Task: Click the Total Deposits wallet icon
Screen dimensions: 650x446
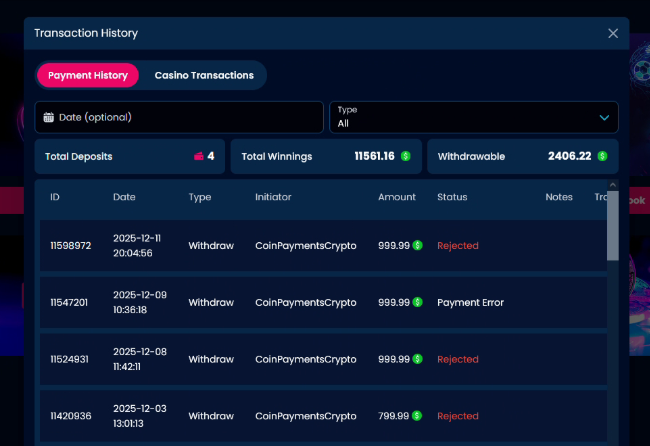Action: (x=199, y=156)
